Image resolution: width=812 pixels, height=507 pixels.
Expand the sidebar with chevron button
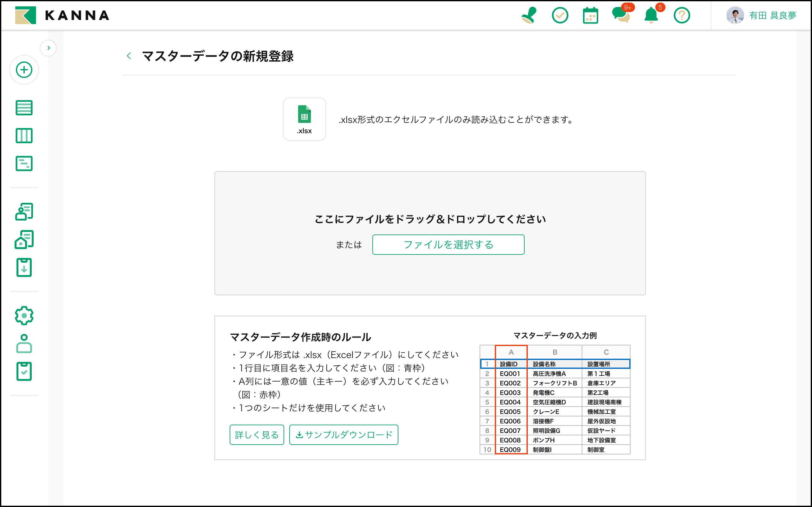(x=48, y=48)
